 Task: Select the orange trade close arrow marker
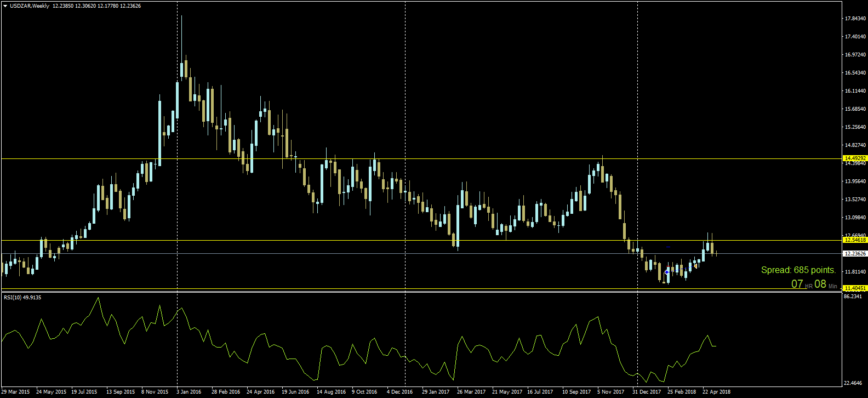[x=695, y=266]
